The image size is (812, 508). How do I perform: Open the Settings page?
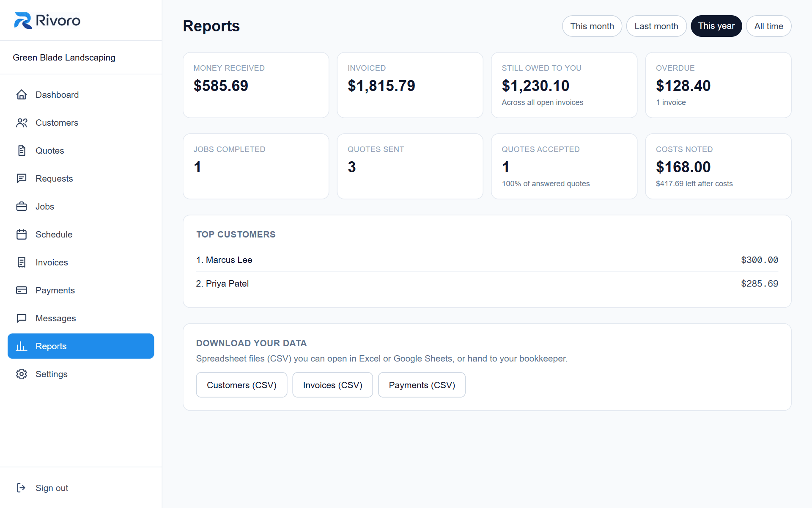[81, 374]
